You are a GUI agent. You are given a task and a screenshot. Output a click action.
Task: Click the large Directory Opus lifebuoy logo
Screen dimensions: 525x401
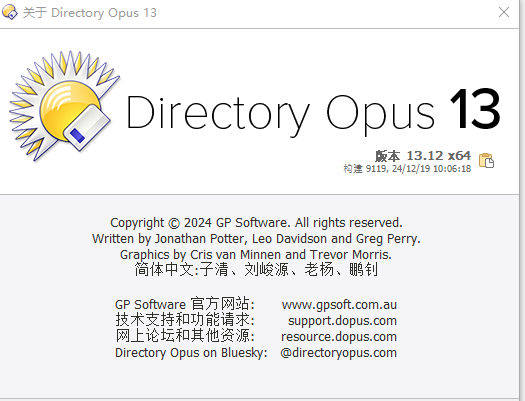point(64,106)
